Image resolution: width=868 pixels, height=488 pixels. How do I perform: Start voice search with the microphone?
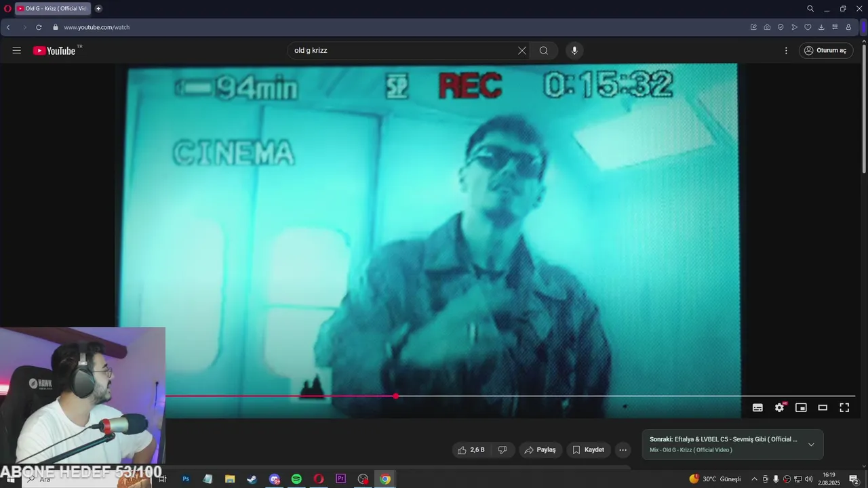click(x=574, y=51)
